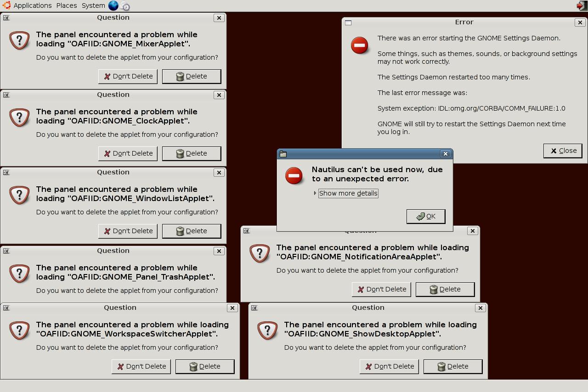Choose Don't Delete for ShowDesktopApplet
Screen dimensions: 588x392
(389, 366)
